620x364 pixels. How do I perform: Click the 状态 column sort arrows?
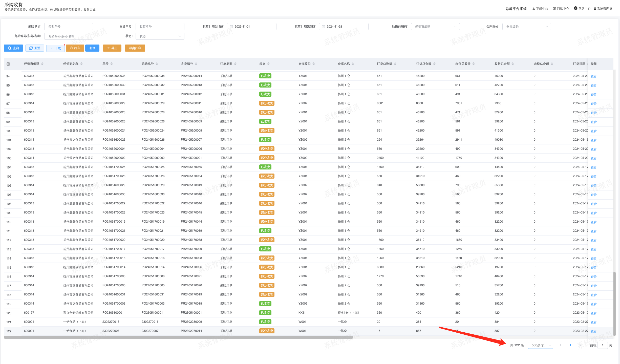[x=268, y=64]
